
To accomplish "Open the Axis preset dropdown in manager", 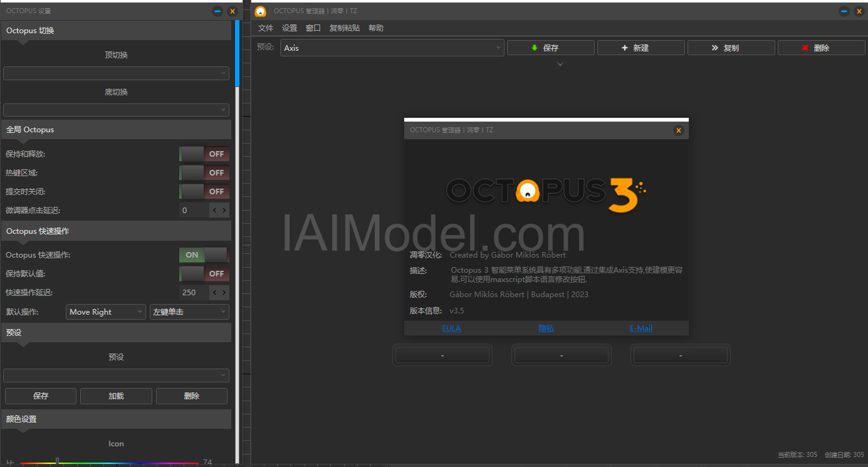I will click(392, 48).
